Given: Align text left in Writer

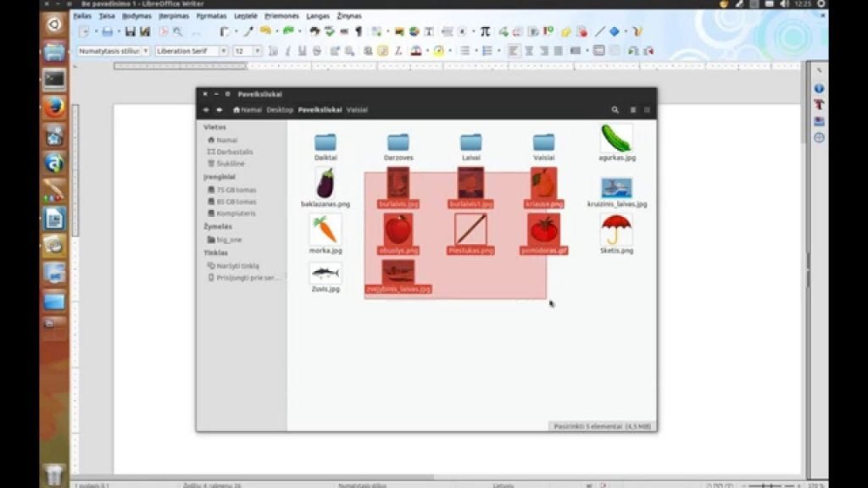Looking at the screenshot, I should click(514, 51).
